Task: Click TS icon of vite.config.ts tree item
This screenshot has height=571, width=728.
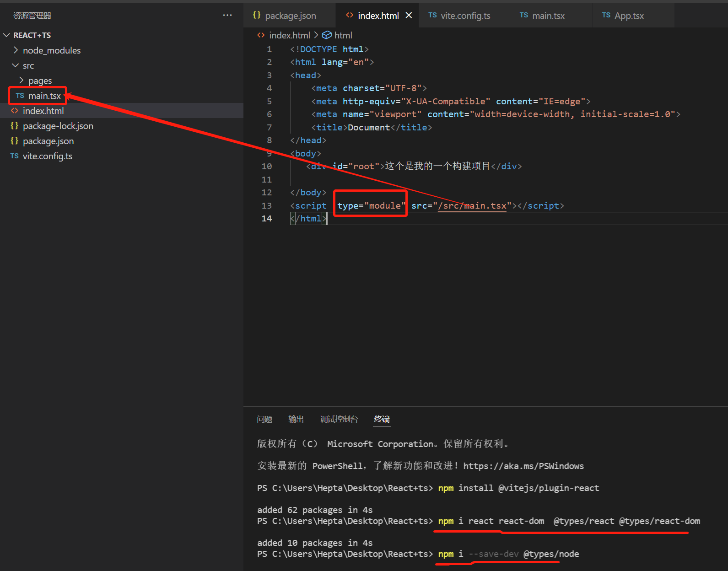Action: click(x=14, y=156)
